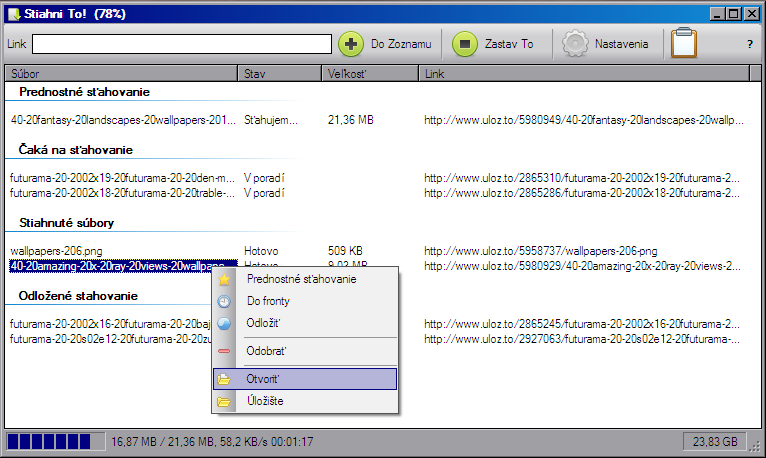
Task: Close the Stiahni To! window
Action: [x=751, y=14]
